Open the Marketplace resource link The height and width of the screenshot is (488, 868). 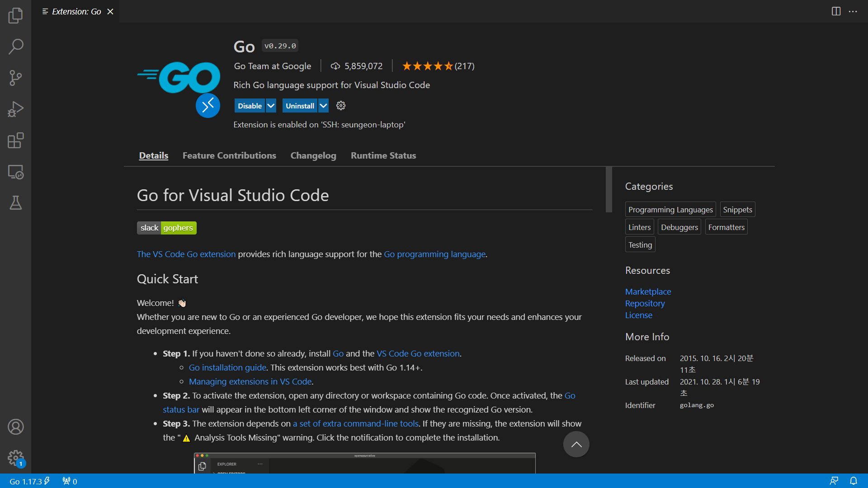pos(648,291)
